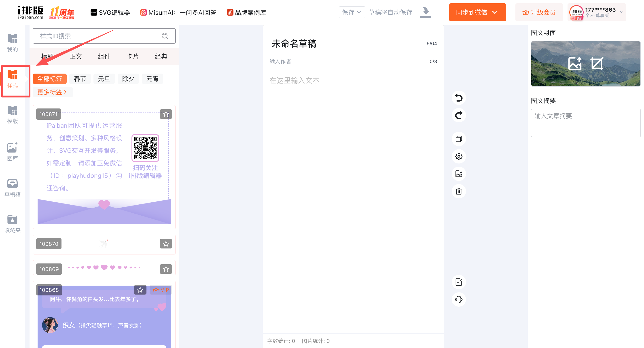Open the 图库 image library sidebar
Screen dimensions: 644x348
pyautogui.click(x=12, y=151)
